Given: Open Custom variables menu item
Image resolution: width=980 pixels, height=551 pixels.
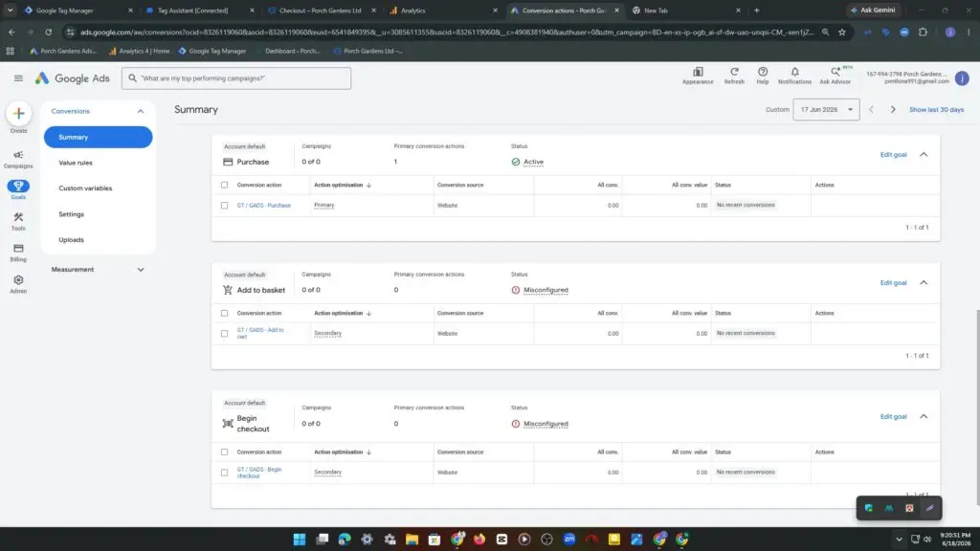Looking at the screenshot, I should (x=85, y=188).
